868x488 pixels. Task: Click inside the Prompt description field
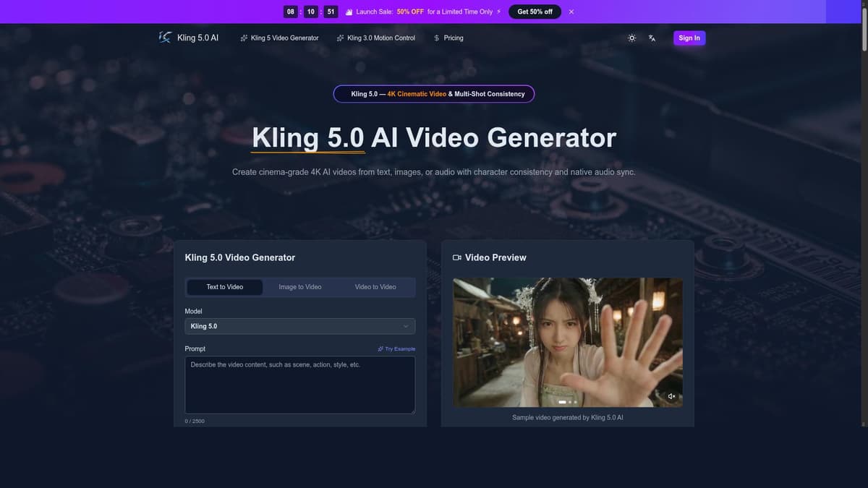point(299,383)
